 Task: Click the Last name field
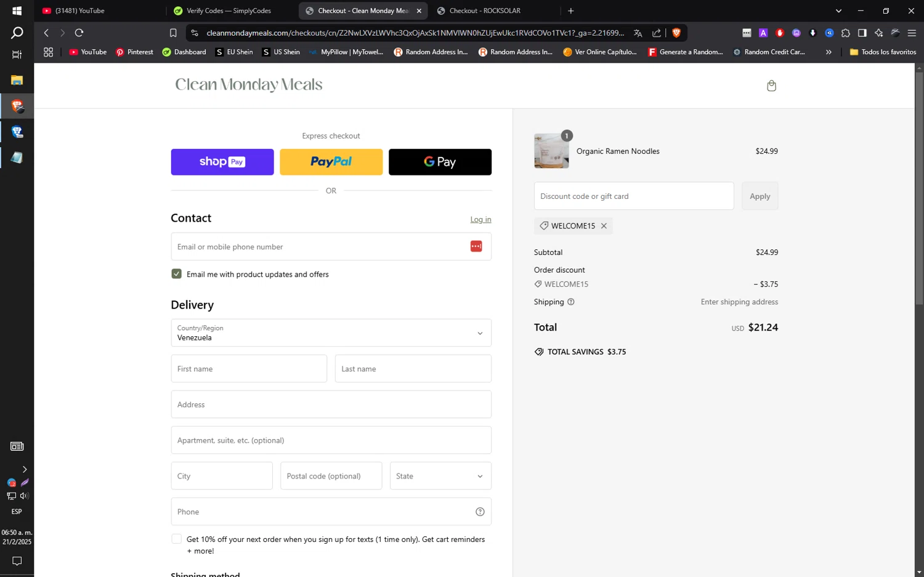413,369
